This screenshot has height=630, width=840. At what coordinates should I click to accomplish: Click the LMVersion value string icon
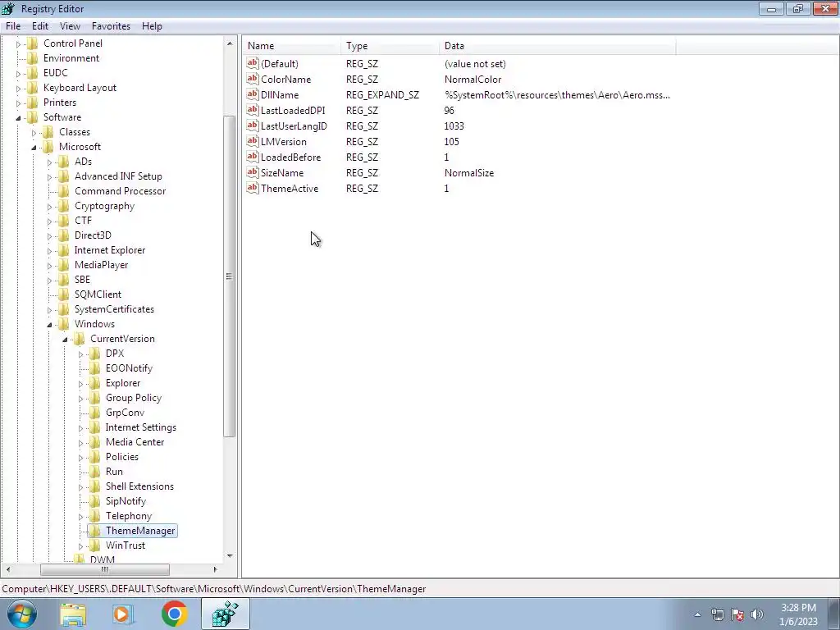[x=253, y=141]
